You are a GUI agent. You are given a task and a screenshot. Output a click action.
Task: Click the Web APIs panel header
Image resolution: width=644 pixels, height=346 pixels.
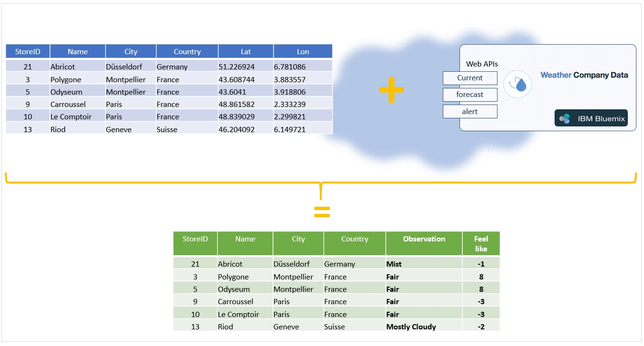click(x=483, y=64)
